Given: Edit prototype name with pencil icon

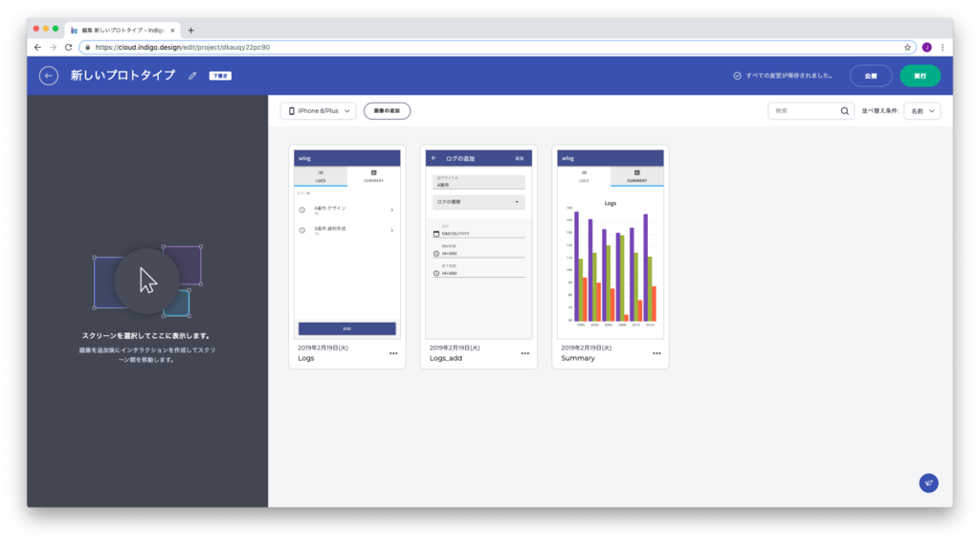Looking at the screenshot, I should click(x=192, y=76).
